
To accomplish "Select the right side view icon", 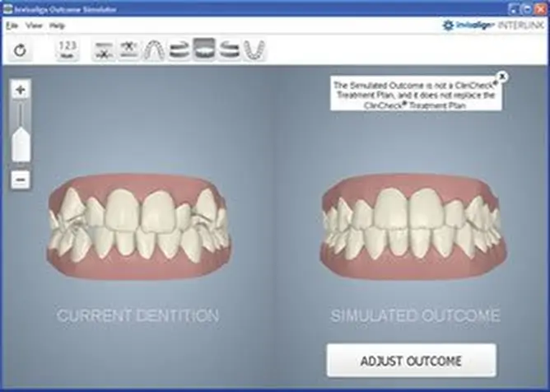I will click(x=179, y=50).
